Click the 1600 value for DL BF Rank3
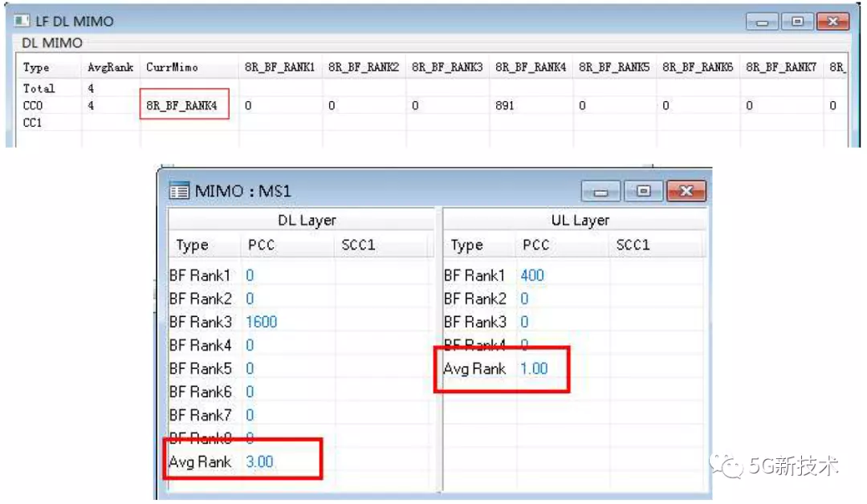The width and height of the screenshot is (867, 504). 262,322
